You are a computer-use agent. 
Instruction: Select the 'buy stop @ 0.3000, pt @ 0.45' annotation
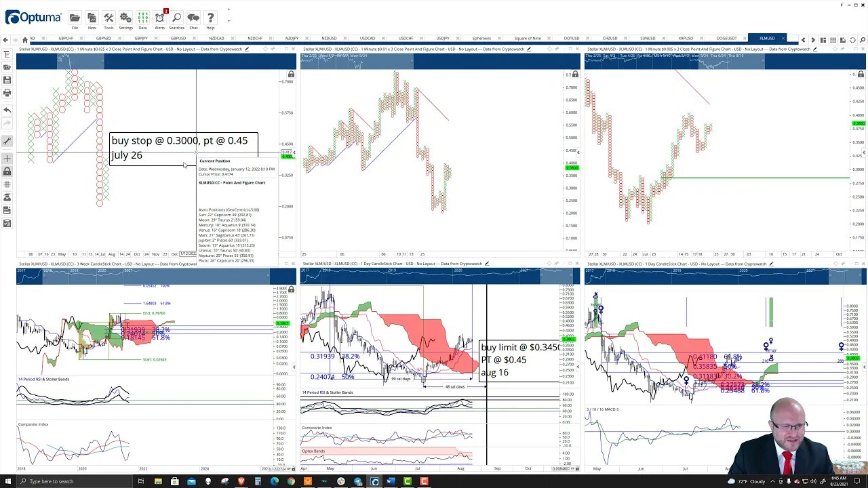click(183, 148)
